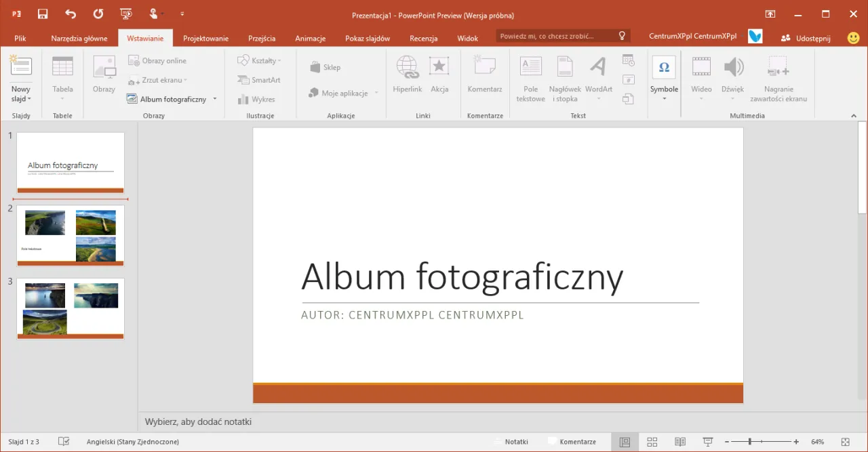Image resolution: width=868 pixels, height=452 pixels.
Task: Select slide 2 thumbnail
Action: pyautogui.click(x=71, y=236)
